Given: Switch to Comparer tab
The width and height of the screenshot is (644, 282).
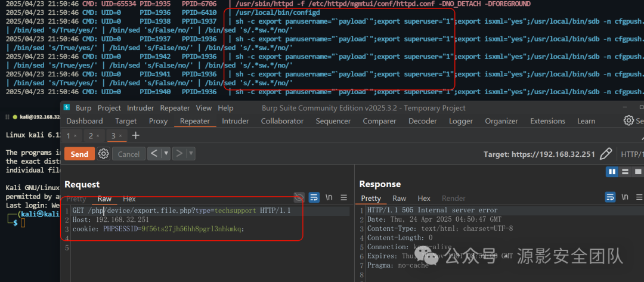Looking at the screenshot, I should click(379, 121).
